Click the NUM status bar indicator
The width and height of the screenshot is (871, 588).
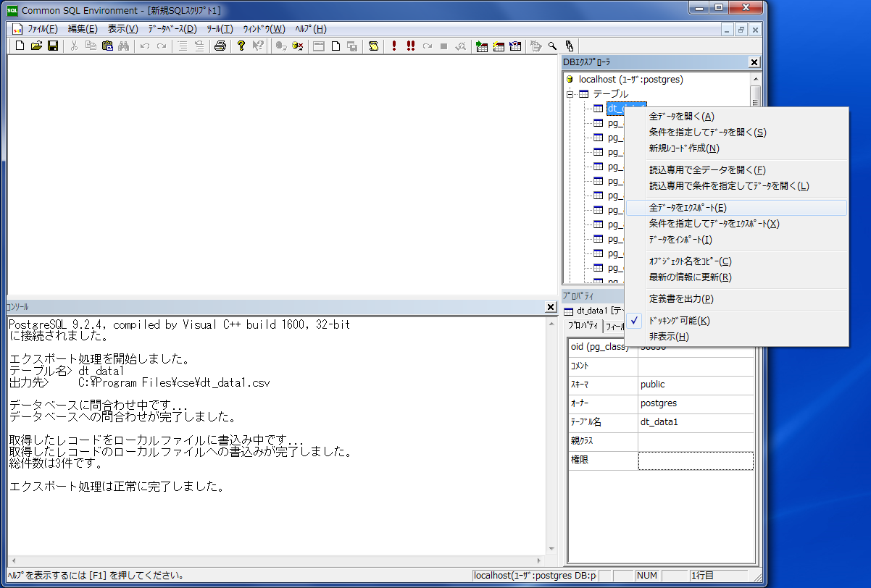click(x=647, y=576)
